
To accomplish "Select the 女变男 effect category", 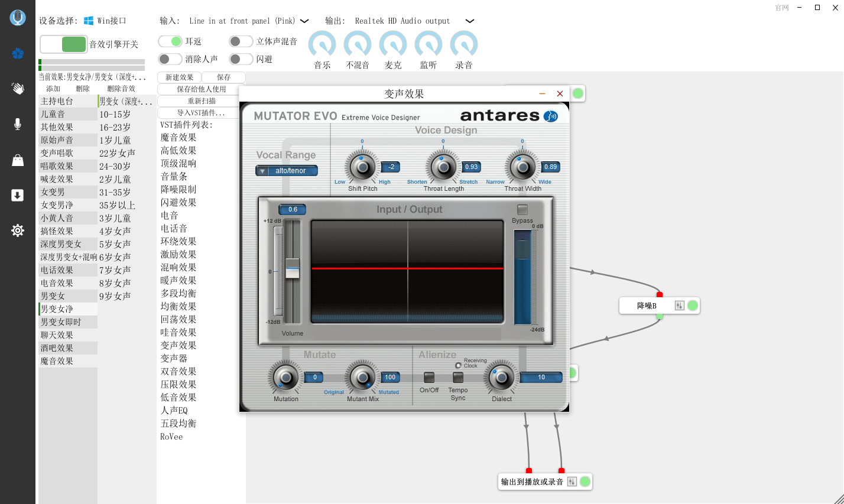I will click(x=68, y=192).
